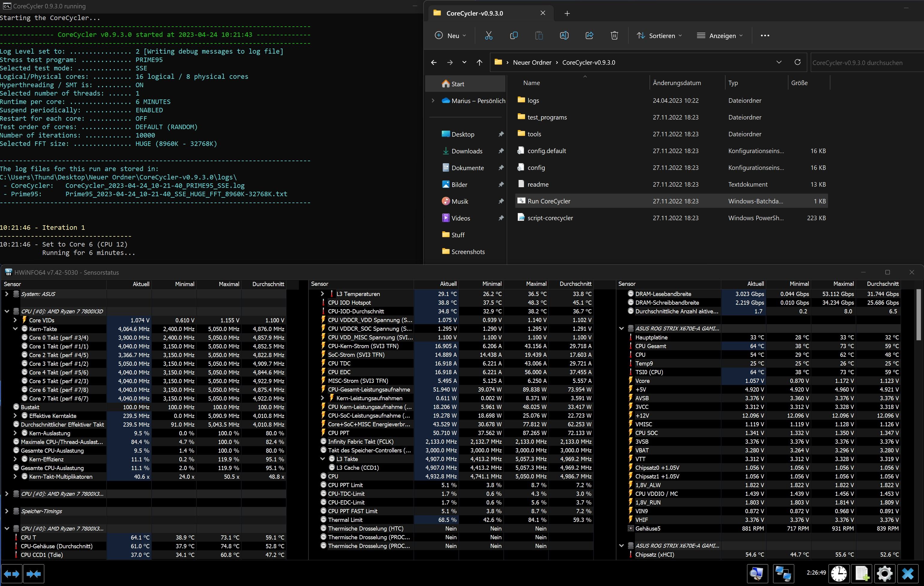Select the script-corecycler PowerShell file
Image resolution: width=924 pixels, height=586 pixels.
[x=671, y=218]
